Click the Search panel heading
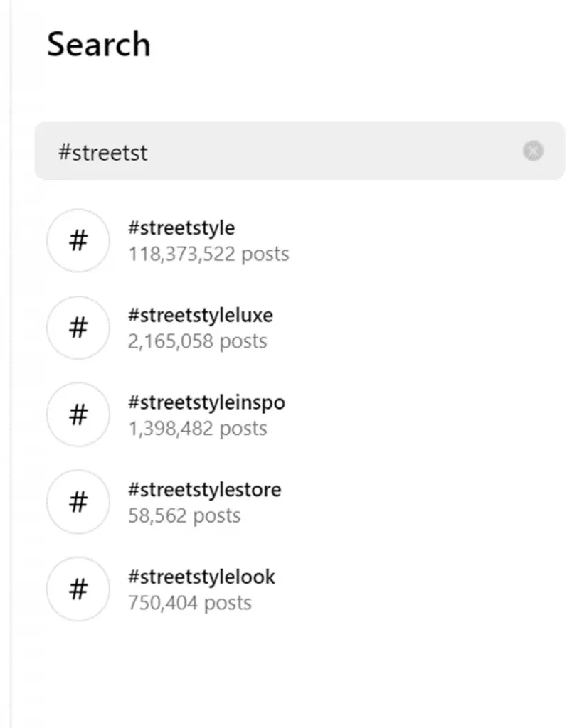The image size is (577, 728). pyautogui.click(x=98, y=44)
